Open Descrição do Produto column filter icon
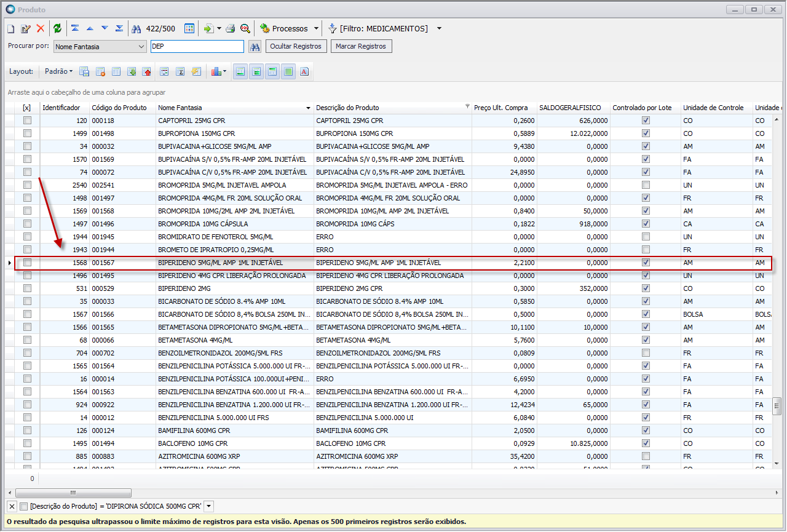The image size is (787, 532). pos(467,106)
